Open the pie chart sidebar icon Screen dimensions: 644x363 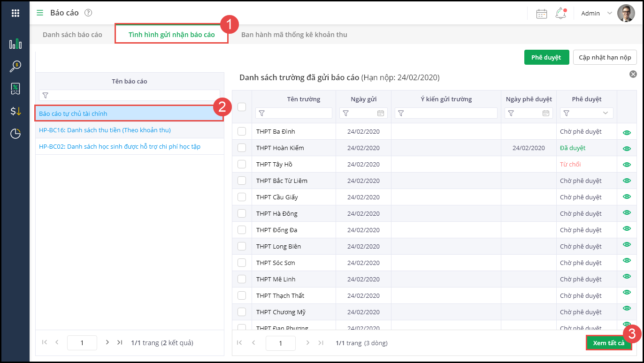click(x=15, y=134)
